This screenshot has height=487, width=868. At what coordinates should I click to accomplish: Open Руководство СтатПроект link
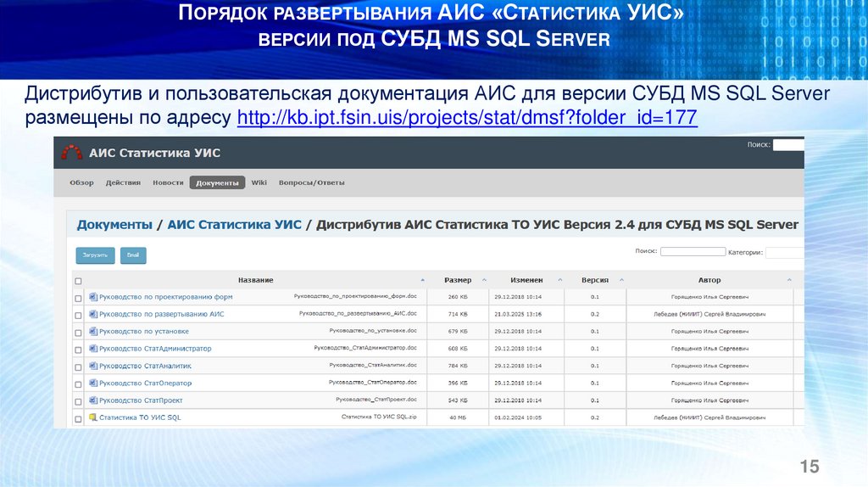pyautogui.click(x=141, y=400)
